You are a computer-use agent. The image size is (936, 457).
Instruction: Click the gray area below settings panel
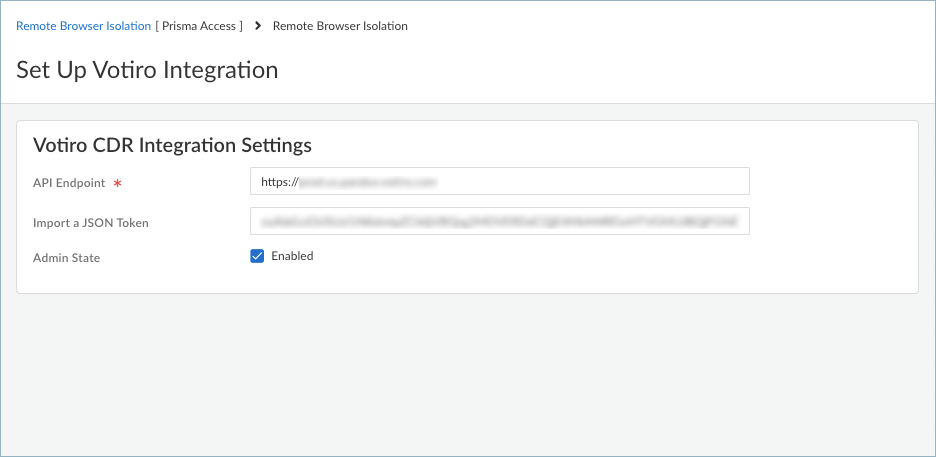click(x=468, y=370)
